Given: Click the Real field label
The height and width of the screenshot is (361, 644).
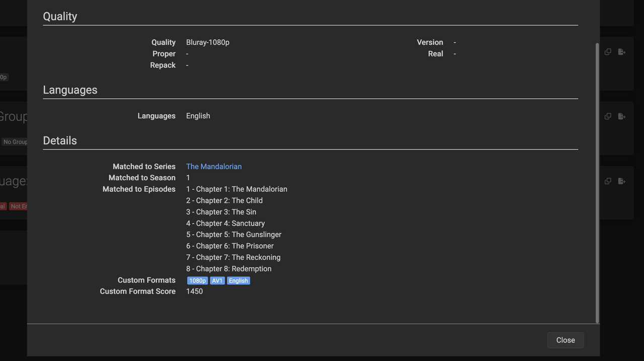Looking at the screenshot, I should [436, 54].
